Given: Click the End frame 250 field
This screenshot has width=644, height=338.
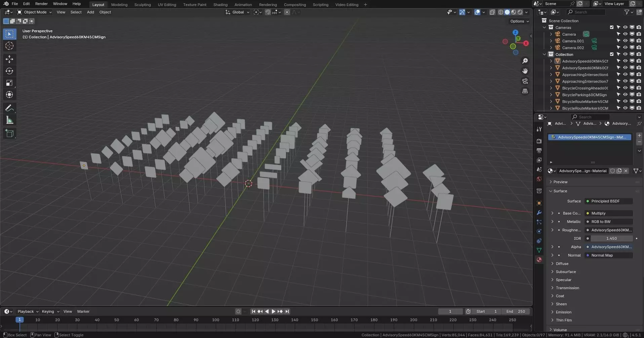Looking at the screenshot, I should click(x=516, y=311).
